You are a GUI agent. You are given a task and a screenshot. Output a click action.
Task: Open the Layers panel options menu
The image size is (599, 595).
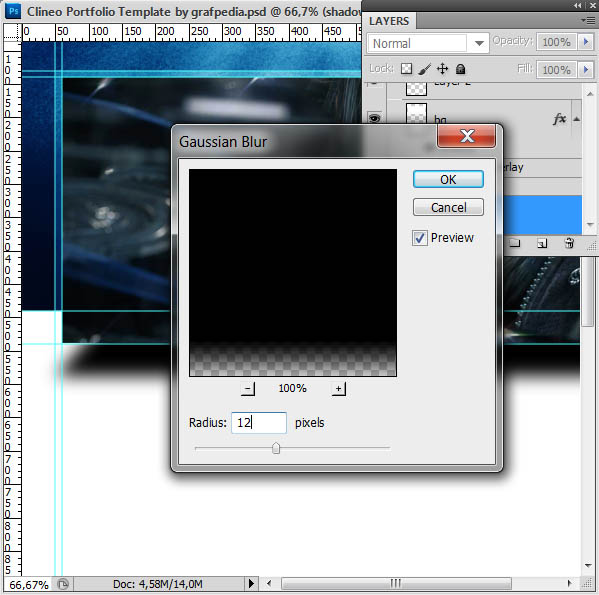point(588,20)
